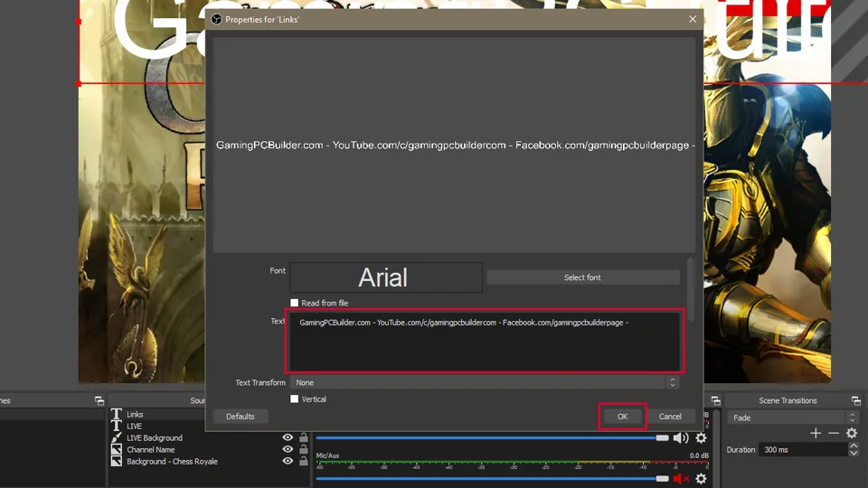Select the Channel Name source
Screen dimensions: 868x488
[x=151, y=449]
